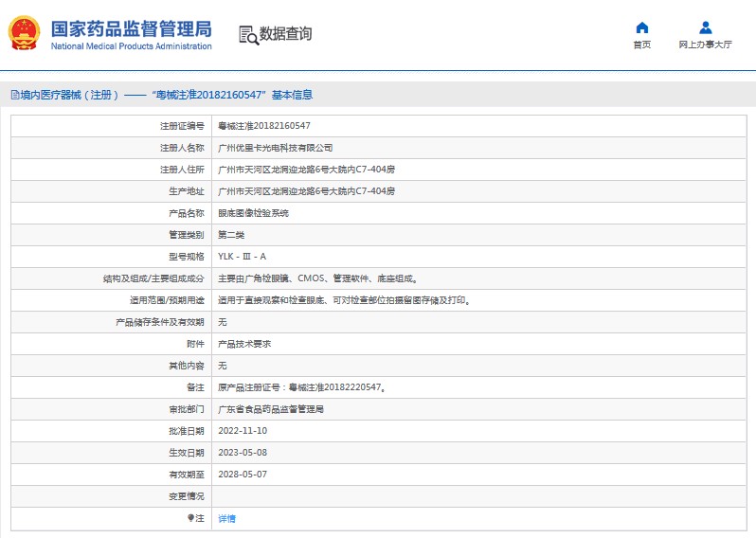Click the 有效期至 row label

pyautogui.click(x=187, y=475)
